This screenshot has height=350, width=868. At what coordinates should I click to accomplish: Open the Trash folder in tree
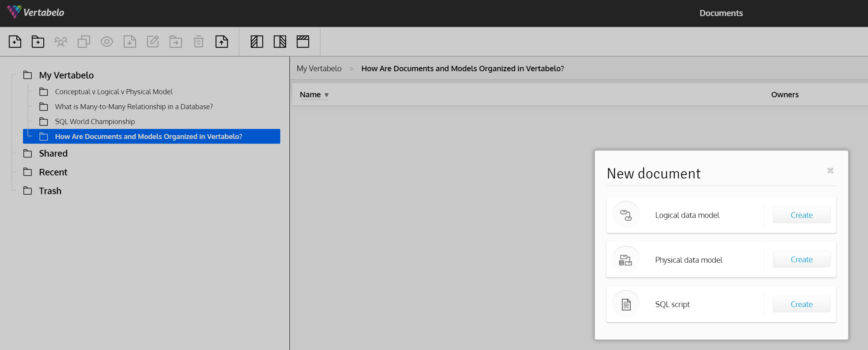50,191
